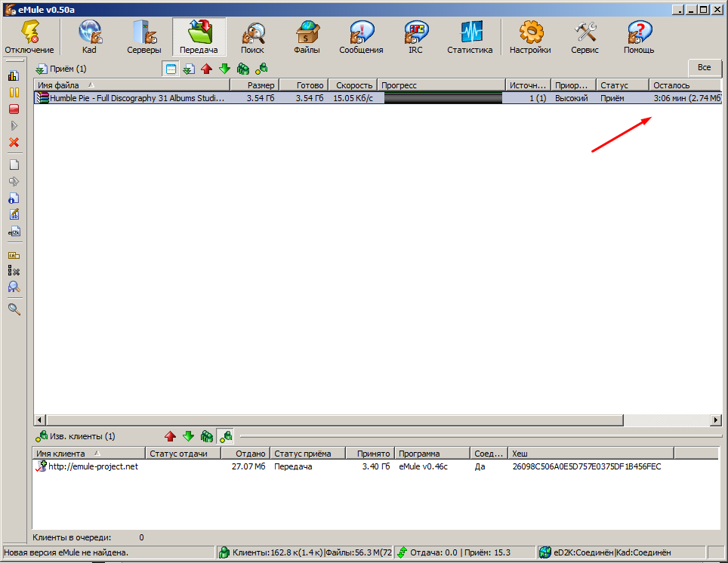Screen dimensions: 728x563
Task: Toggle the split window view icon
Action: coord(171,69)
